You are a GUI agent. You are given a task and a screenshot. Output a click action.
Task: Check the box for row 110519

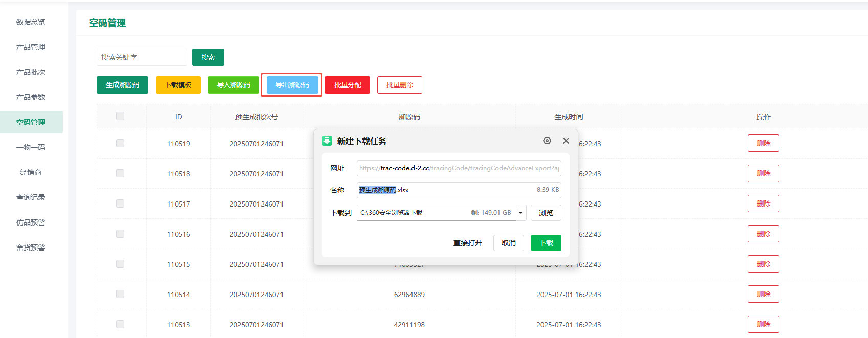pyautogui.click(x=120, y=143)
